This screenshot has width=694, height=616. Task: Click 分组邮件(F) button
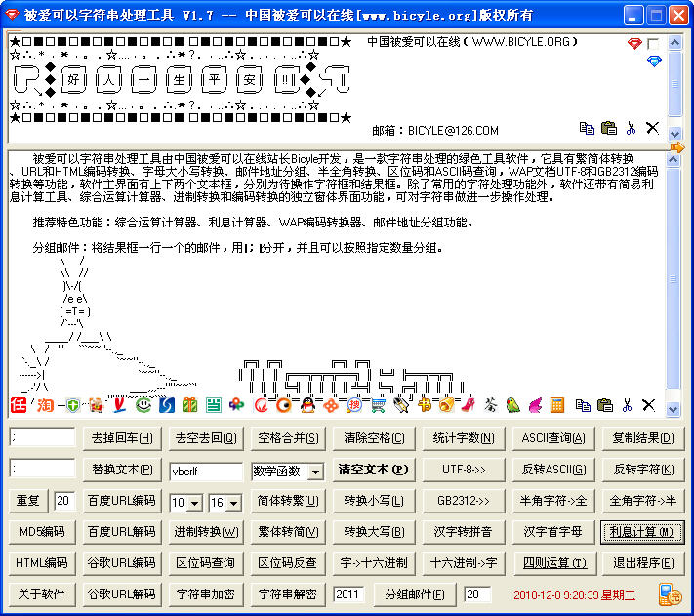(x=414, y=595)
